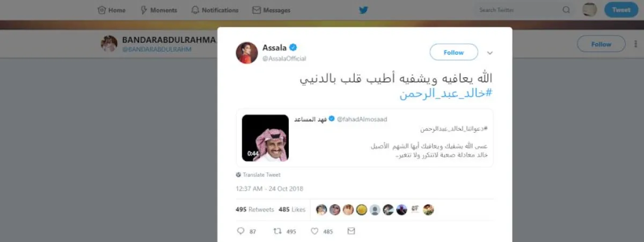Open Moments tab

(158, 10)
